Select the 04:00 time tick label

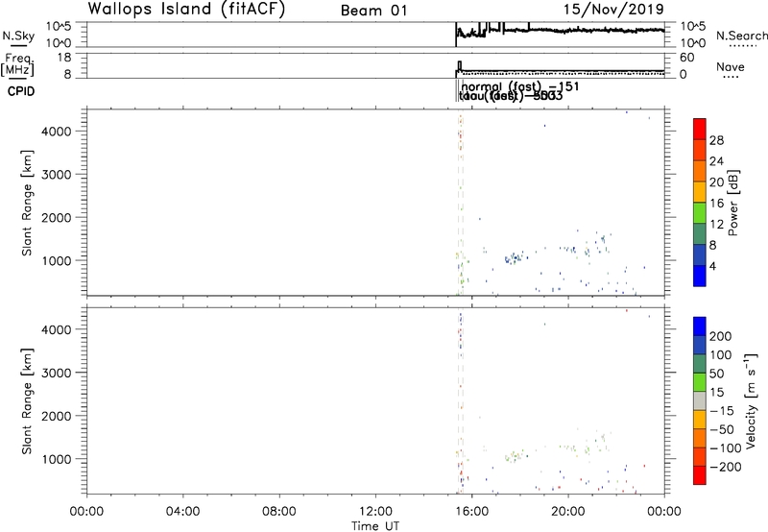click(182, 512)
